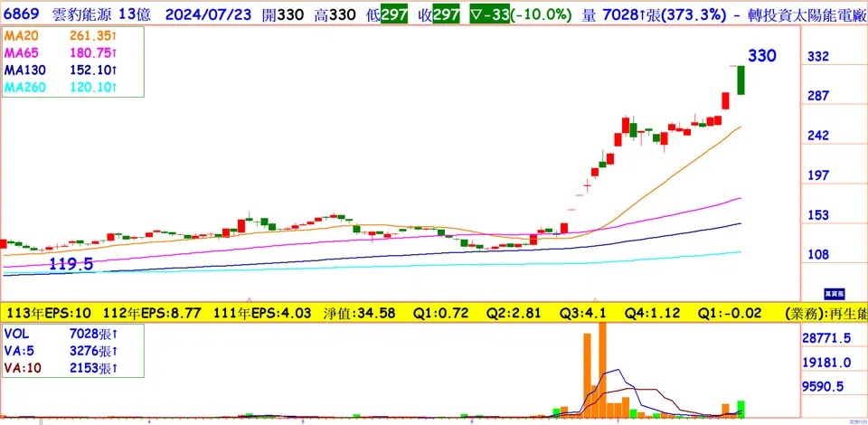Click the Q1:-0.02 quarterly EPS
Image resolution: width=868 pixels, height=425 pixels.
pos(729,313)
